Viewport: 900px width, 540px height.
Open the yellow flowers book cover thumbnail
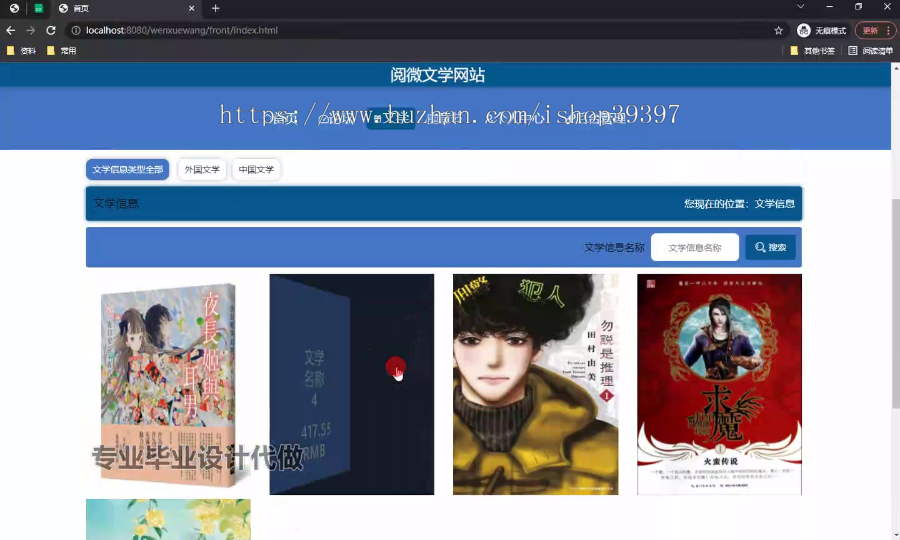[x=168, y=519]
